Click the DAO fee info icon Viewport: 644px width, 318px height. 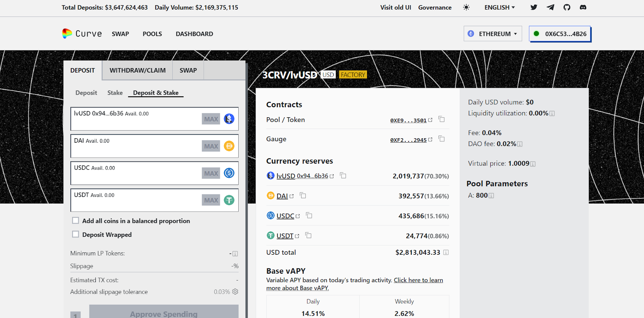coord(520,144)
